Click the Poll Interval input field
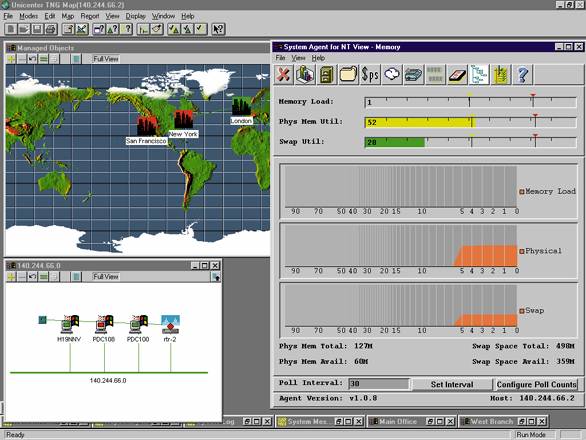 [x=379, y=384]
